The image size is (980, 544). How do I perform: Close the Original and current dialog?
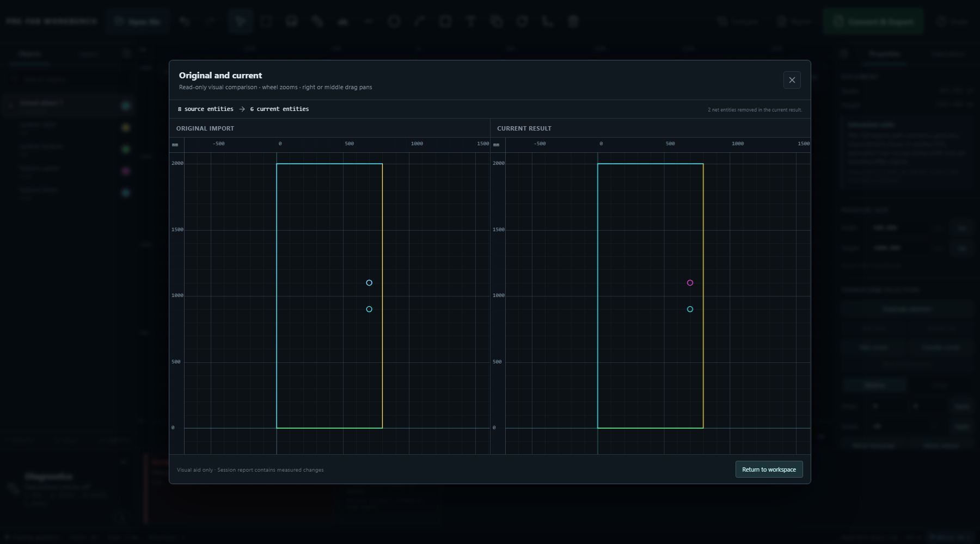(792, 80)
